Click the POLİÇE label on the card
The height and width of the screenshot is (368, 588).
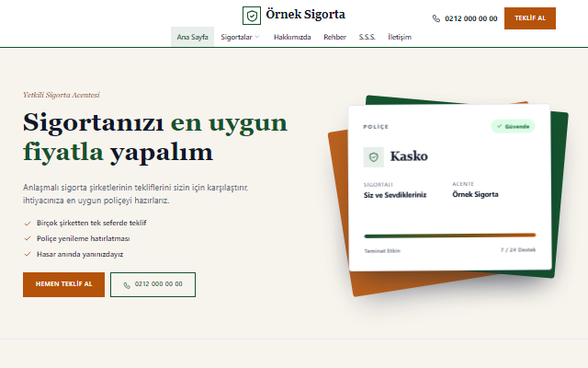(376, 127)
